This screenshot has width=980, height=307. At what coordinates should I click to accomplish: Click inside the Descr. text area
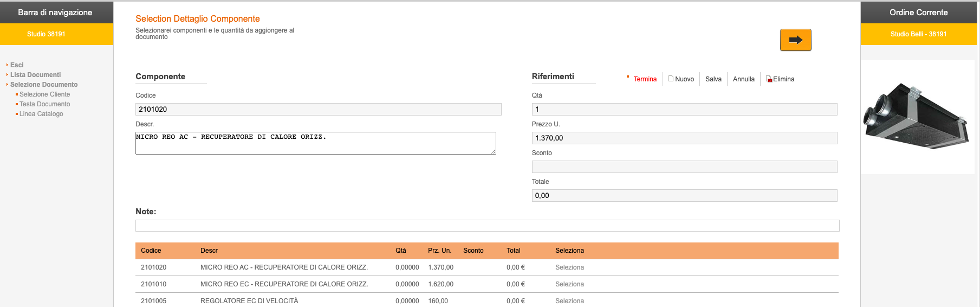coord(315,143)
